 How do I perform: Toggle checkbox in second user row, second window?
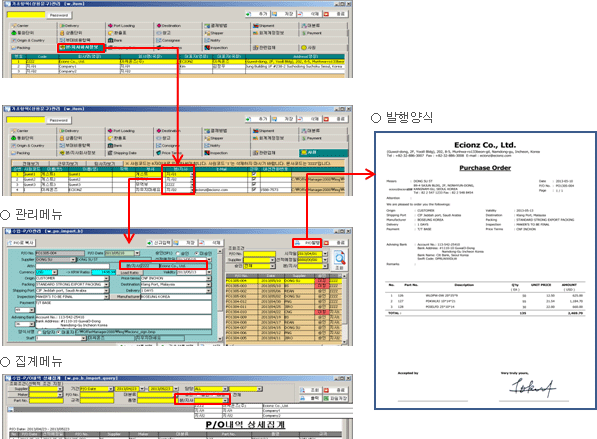[x=254, y=179]
